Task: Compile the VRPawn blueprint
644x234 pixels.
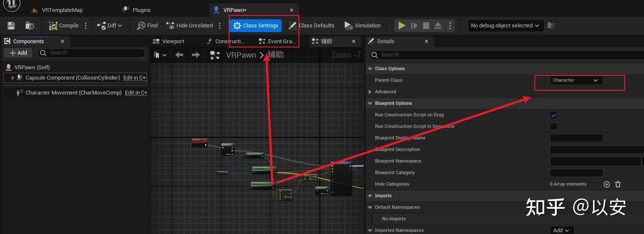Action: pos(64,26)
